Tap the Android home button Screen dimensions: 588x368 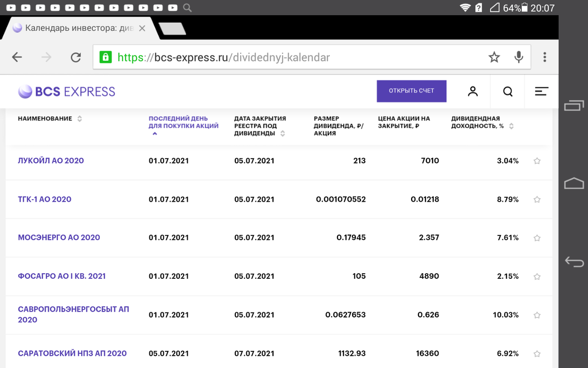(574, 184)
